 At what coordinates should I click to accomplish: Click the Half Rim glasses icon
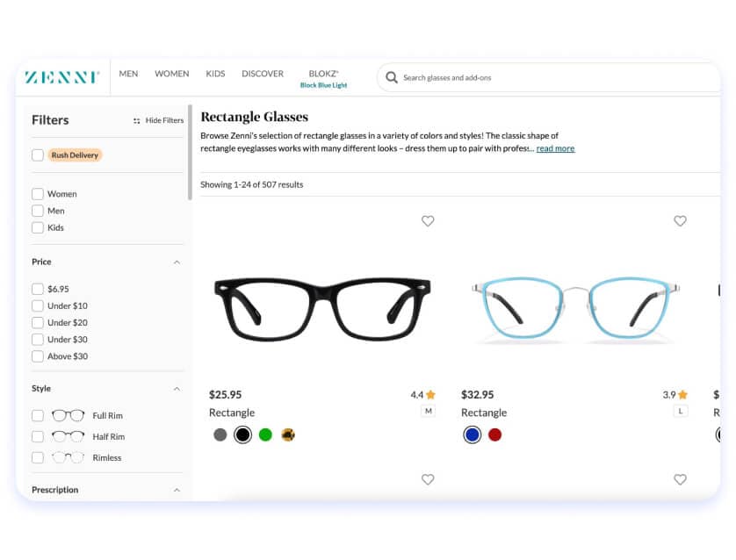point(68,437)
